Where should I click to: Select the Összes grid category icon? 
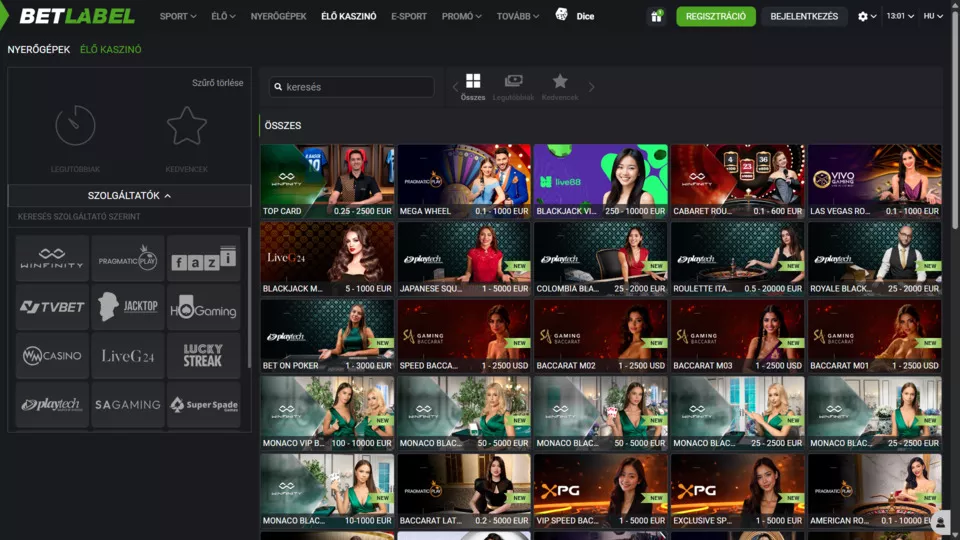click(x=473, y=86)
